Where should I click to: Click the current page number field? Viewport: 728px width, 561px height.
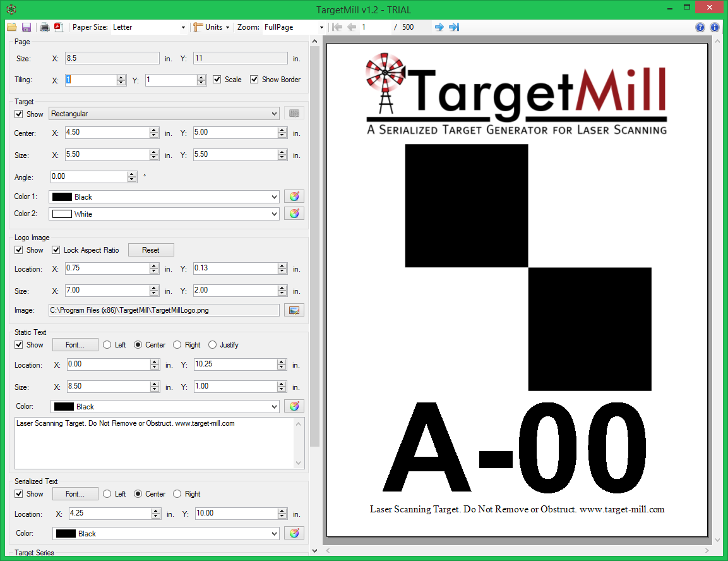(375, 27)
